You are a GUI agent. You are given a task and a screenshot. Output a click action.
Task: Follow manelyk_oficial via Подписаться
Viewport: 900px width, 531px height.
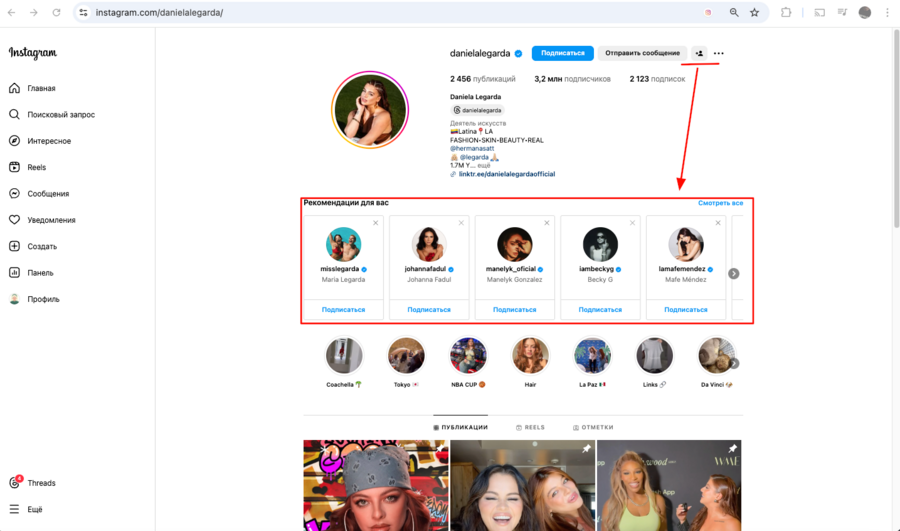point(514,309)
